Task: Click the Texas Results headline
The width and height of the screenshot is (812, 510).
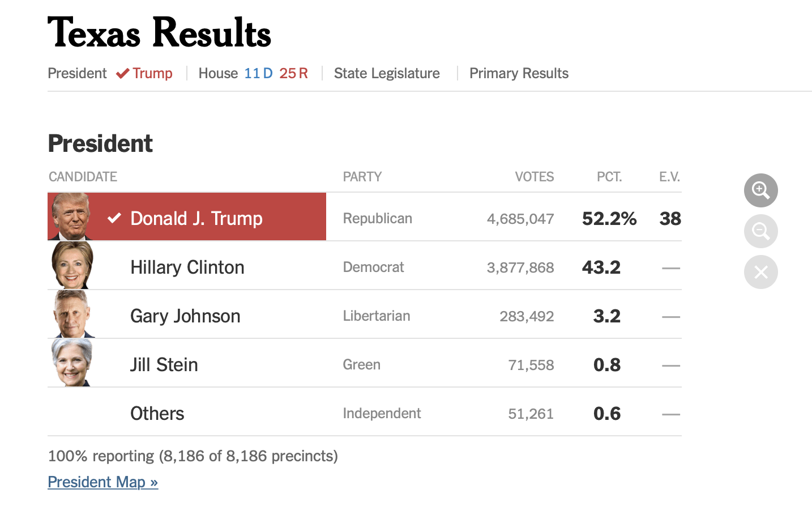Action: [x=159, y=33]
